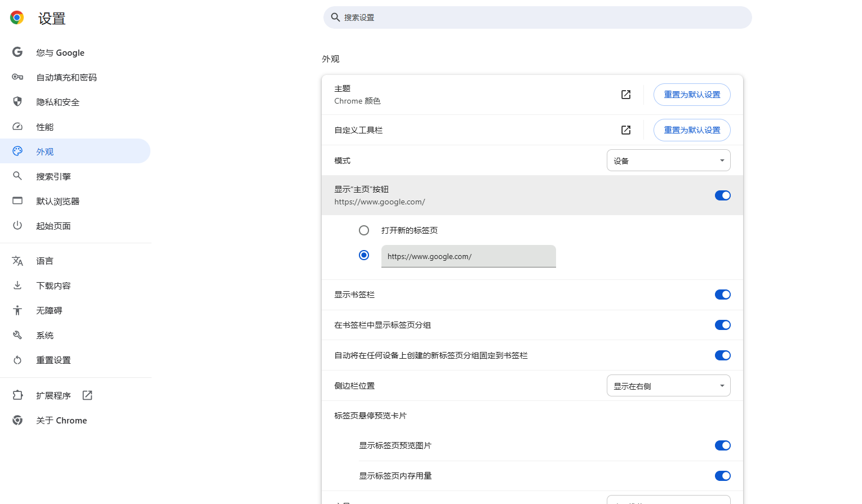The width and height of the screenshot is (862, 504).
Task: Open 语言 settings section
Action: (x=75, y=261)
